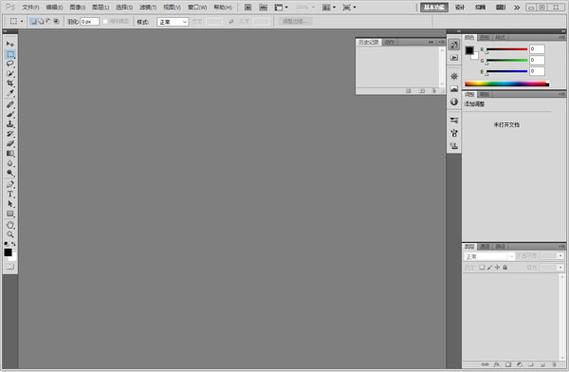Viewport: 569px width, 372px height.
Task: Click the Info panel dock icon
Action: point(454,102)
